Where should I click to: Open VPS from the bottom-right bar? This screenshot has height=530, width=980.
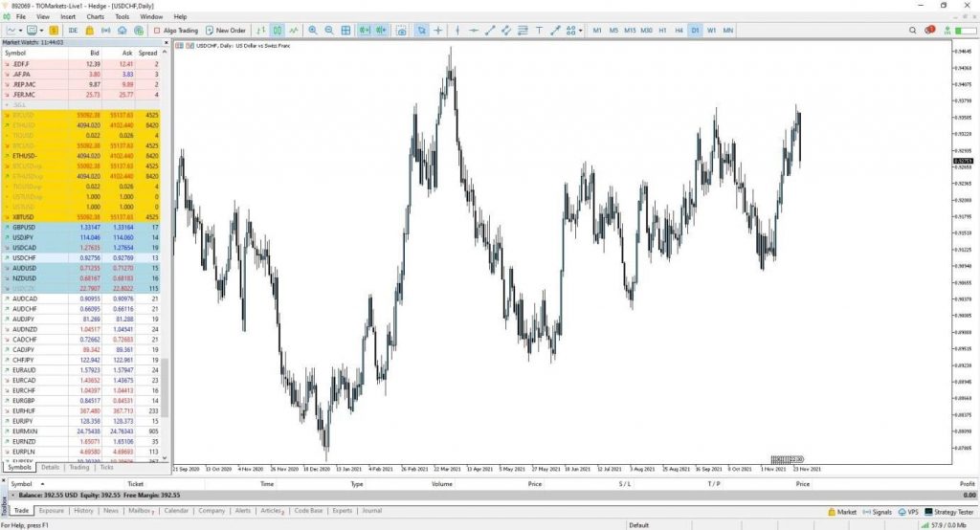908,512
